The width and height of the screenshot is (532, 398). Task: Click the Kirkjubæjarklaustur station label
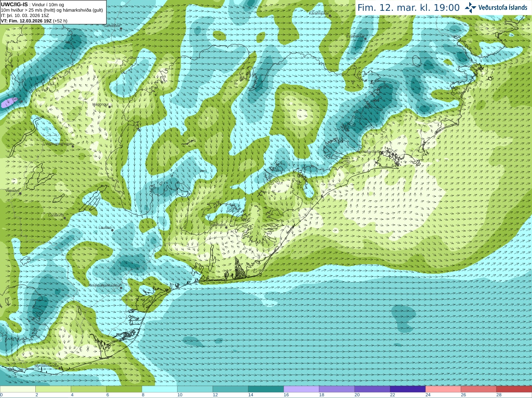click(104, 285)
